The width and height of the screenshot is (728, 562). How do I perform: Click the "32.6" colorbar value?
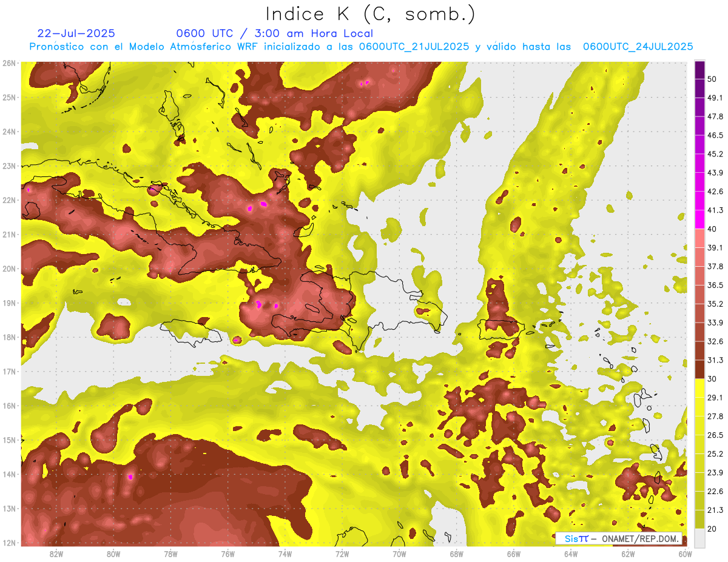pos(715,341)
